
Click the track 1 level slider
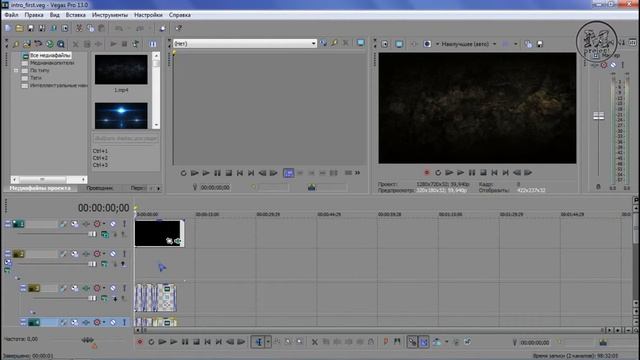click(x=92, y=234)
